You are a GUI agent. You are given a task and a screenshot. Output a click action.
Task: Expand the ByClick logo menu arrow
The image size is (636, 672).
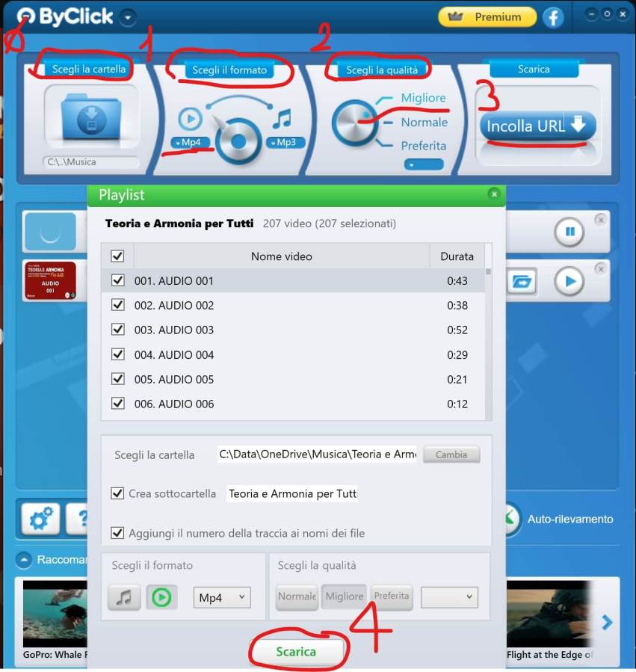(x=128, y=17)
